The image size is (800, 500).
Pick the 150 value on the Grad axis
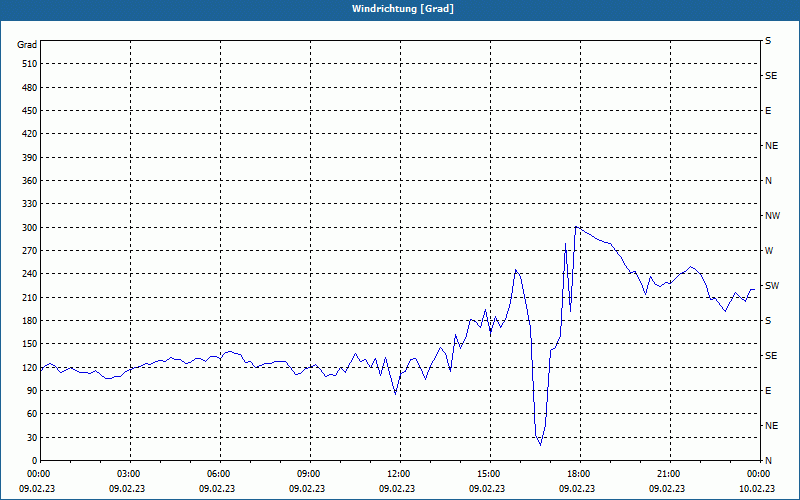29,344
